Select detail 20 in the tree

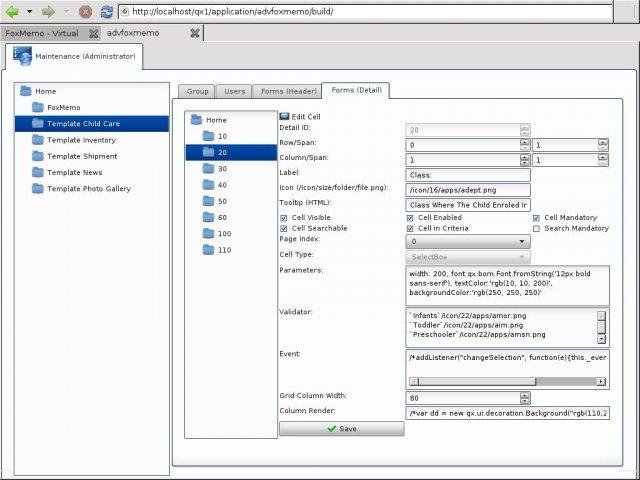tap(231, 152)
